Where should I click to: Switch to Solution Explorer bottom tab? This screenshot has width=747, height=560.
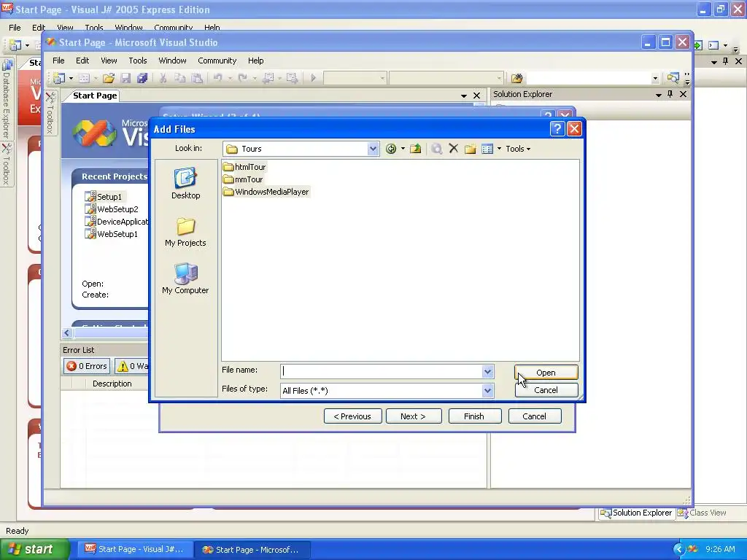(636, 513)
